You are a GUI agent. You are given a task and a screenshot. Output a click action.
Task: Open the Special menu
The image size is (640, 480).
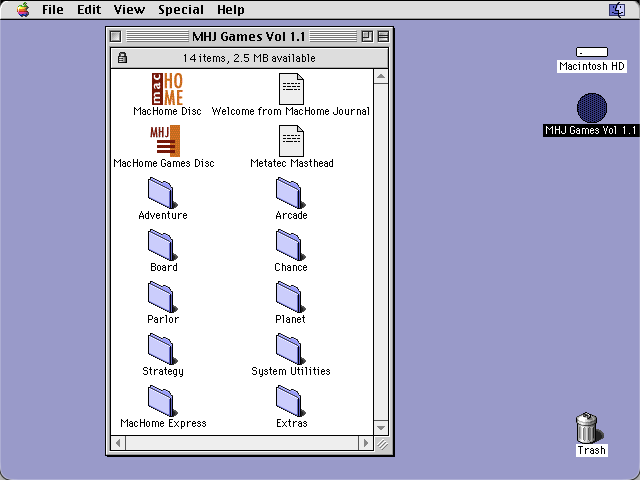click(x=181, y=9)
